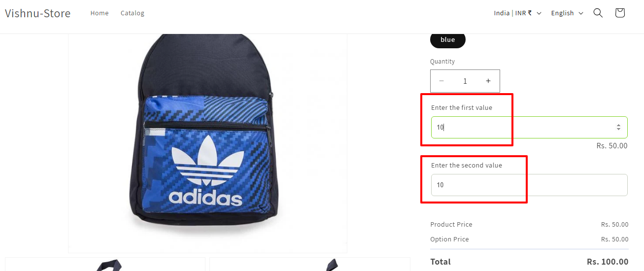Open the Catalog menu link
This screenshot has height=271, width=644.
tap(133, 13)
